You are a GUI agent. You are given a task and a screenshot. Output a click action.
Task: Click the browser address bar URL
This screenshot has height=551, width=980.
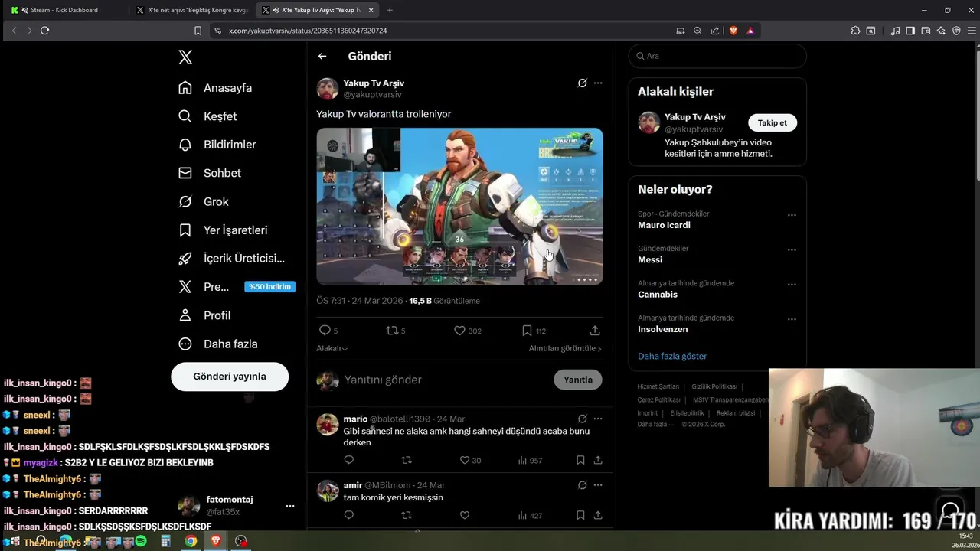coord(308,31)
